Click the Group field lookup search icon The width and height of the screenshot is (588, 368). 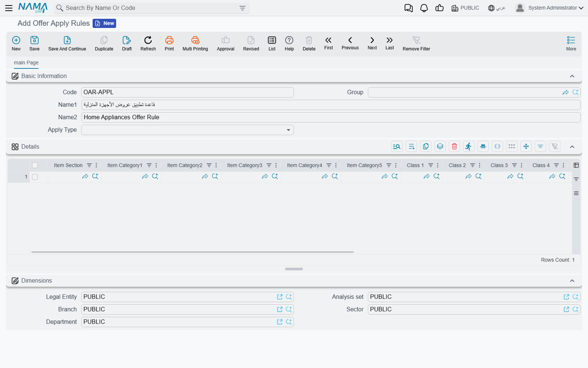576,92
